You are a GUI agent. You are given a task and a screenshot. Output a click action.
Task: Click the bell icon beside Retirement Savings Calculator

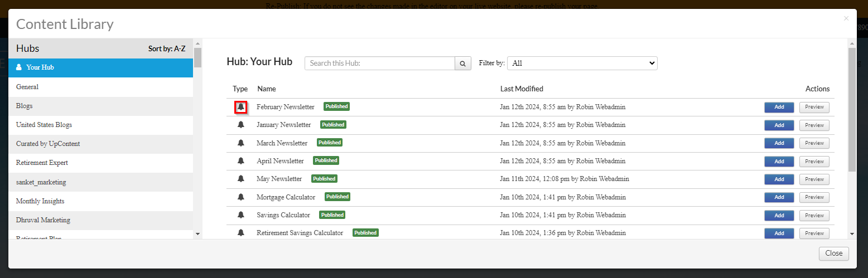coord(241,232)
